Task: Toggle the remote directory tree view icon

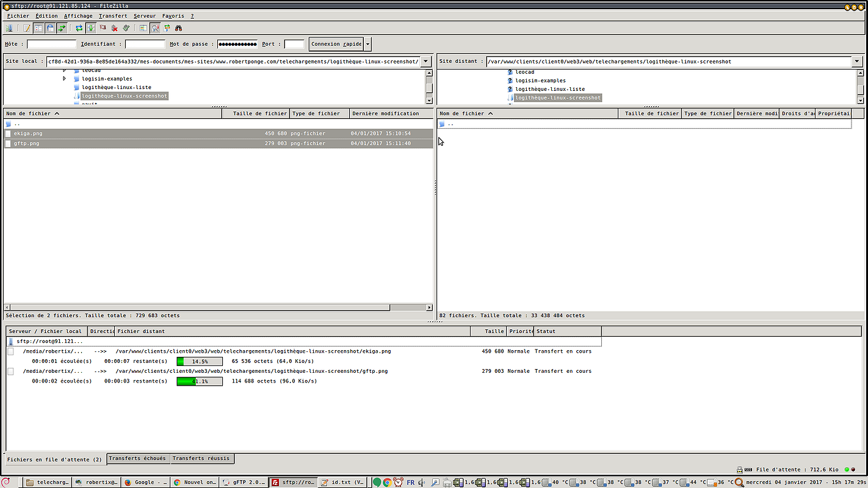Action: (x=50, y=28)
